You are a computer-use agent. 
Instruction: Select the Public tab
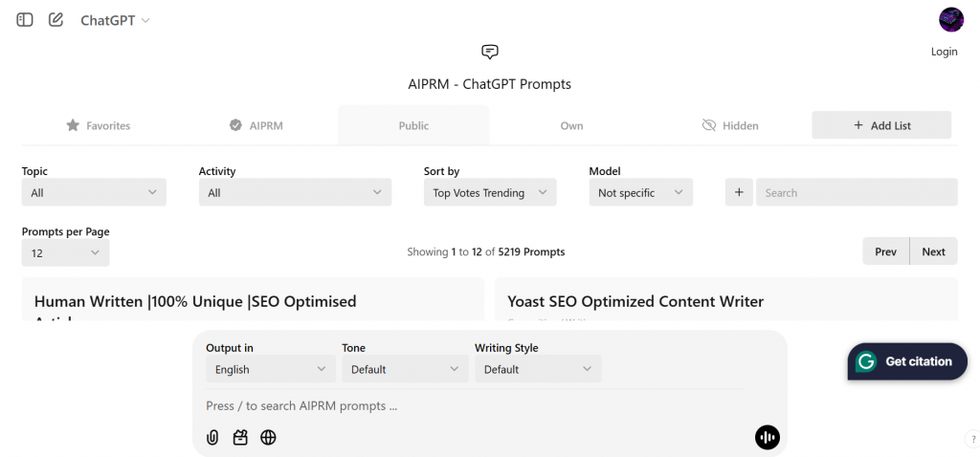coord(413,125)
